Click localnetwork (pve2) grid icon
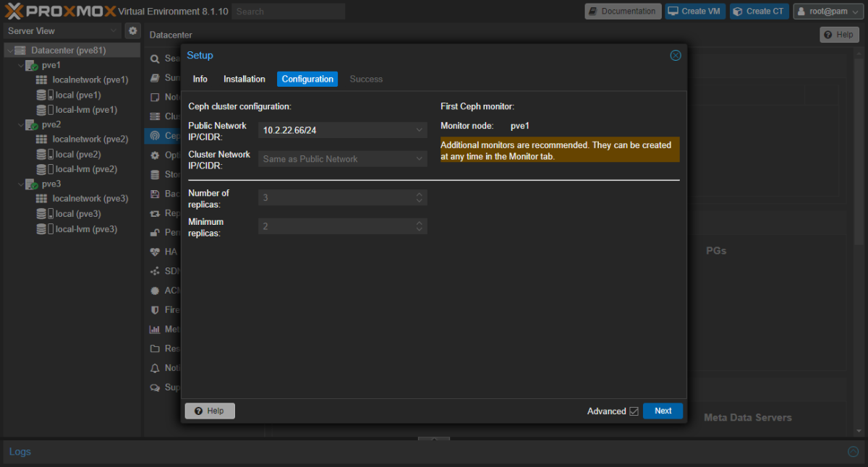The image size is (868, 467). click(42, 140)
